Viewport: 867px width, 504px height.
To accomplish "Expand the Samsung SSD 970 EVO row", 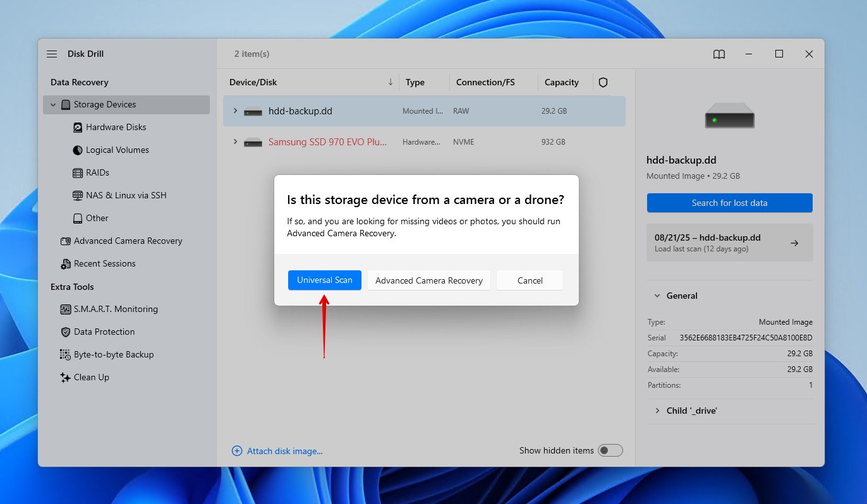I will 235,141.
